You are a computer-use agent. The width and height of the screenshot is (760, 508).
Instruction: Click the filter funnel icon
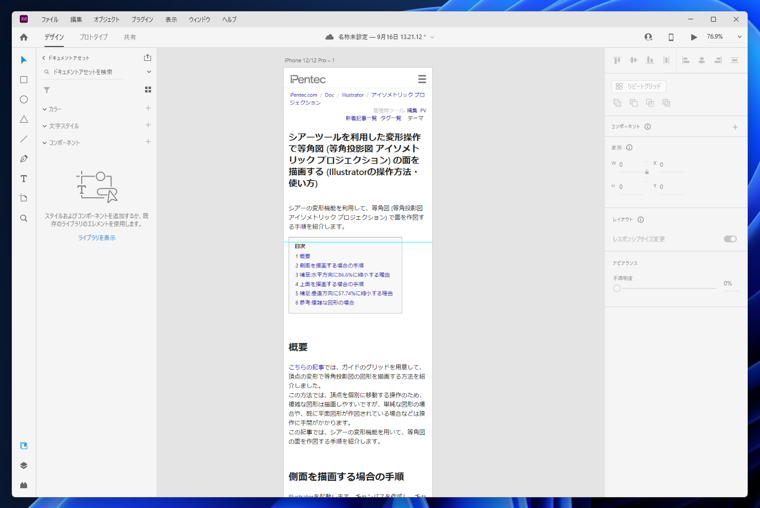[47, 90]
